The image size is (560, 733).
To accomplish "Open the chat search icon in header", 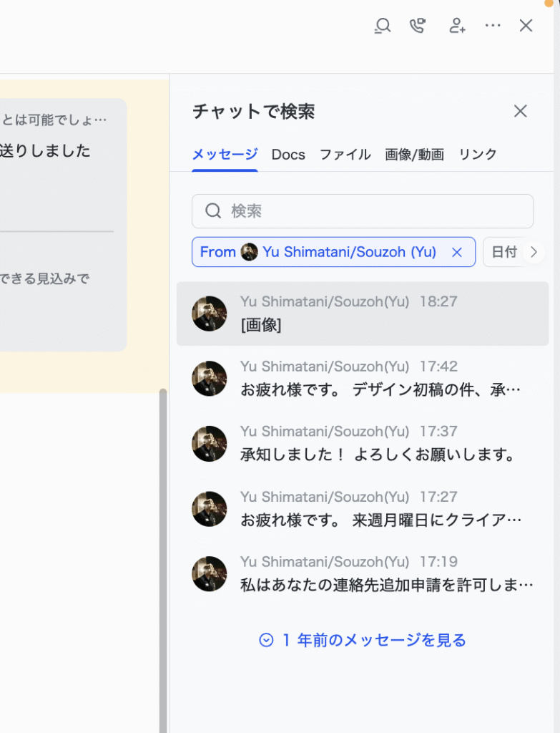I will tap(383, 26).
